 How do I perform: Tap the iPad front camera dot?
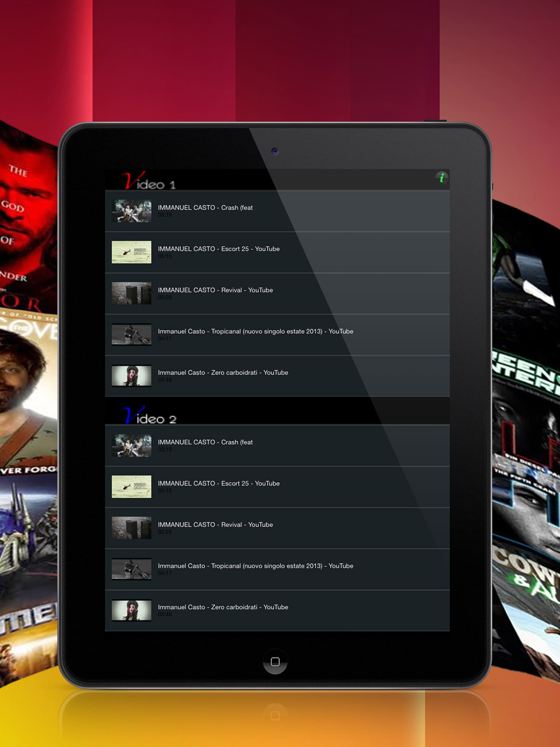(275, 151)
